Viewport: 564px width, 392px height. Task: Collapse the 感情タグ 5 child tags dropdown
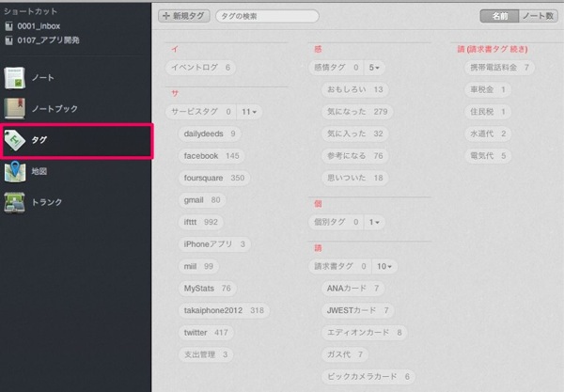(374, 68)
